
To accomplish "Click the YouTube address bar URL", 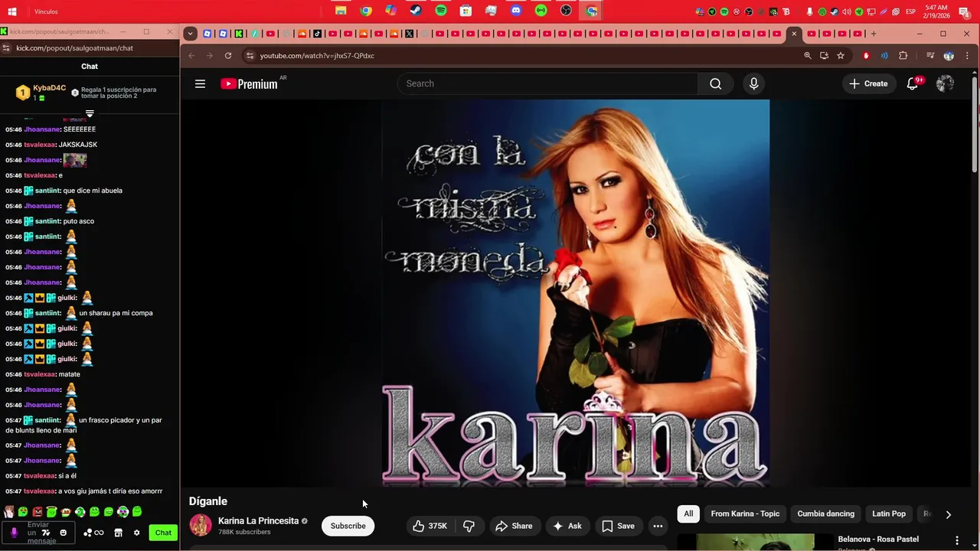I will click(317, 56).
